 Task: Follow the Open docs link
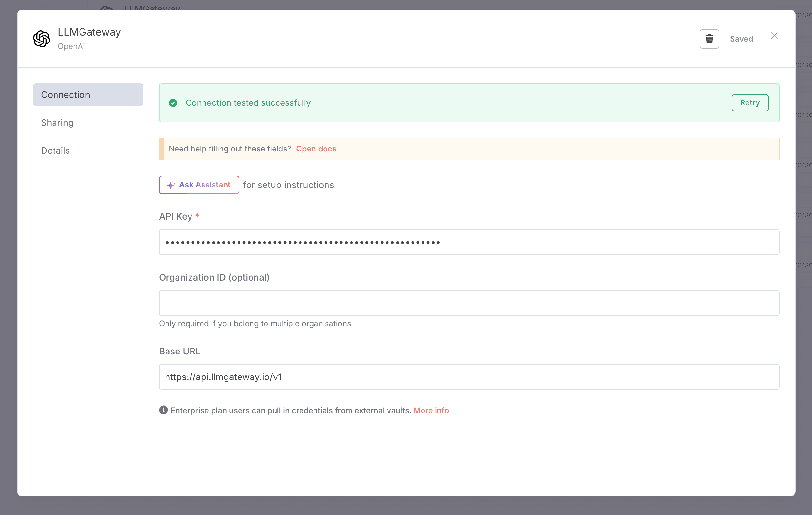(x=316, y=149)
